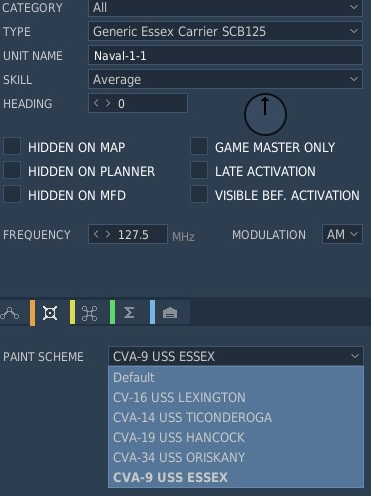Click the Unit Name field Naval-1-1
Image resolution: width=371 pixels, height=496 pixels.
[225, 55]
